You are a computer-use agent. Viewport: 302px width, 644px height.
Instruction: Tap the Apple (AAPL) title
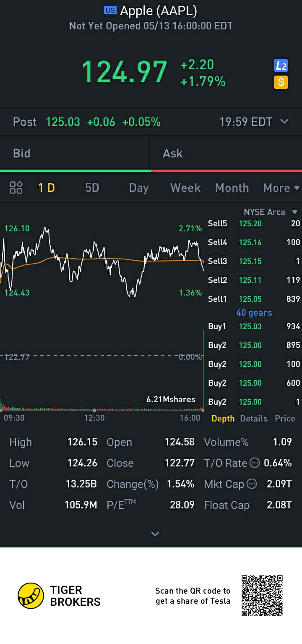point(159,10)
